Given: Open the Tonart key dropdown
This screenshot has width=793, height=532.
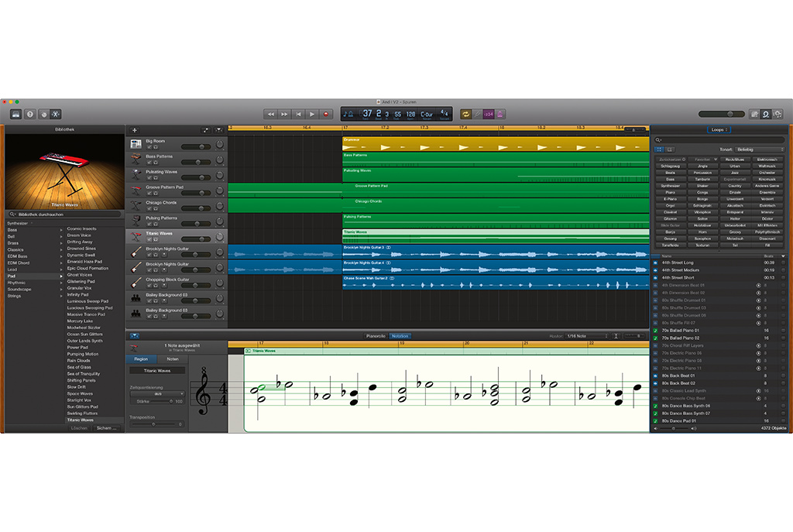Looking at the screenshot, I should (x=760, y=149).
